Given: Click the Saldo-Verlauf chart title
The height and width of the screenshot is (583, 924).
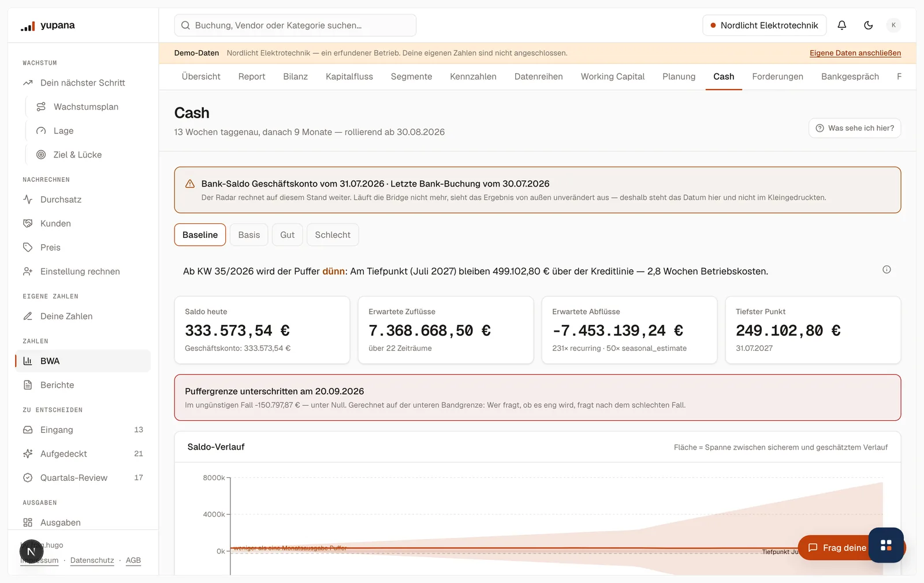Looking at the screenshot, I should click(216, 447).
